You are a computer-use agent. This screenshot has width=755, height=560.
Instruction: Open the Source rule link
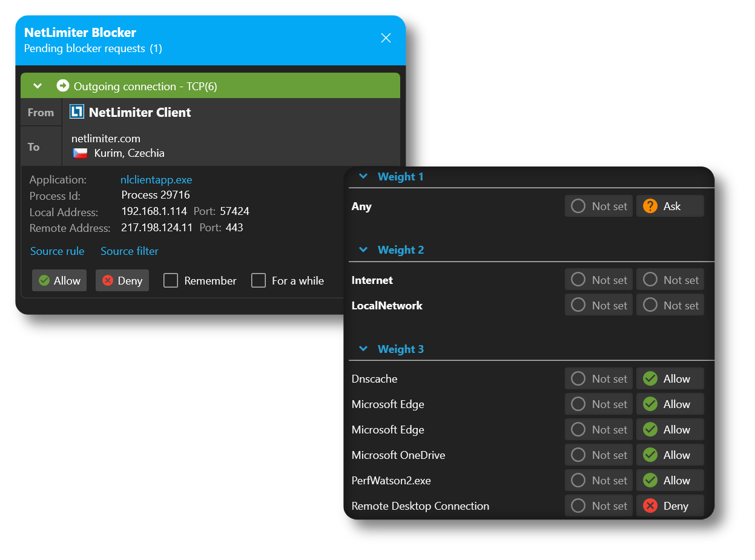[58, 251]
